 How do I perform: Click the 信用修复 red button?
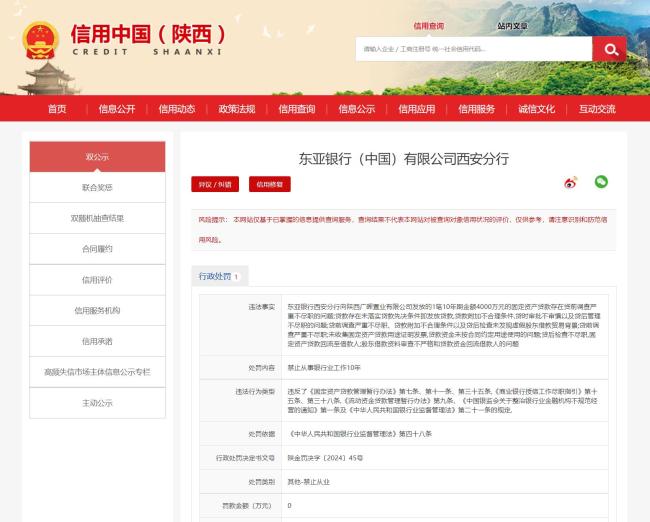pos(270,184)
